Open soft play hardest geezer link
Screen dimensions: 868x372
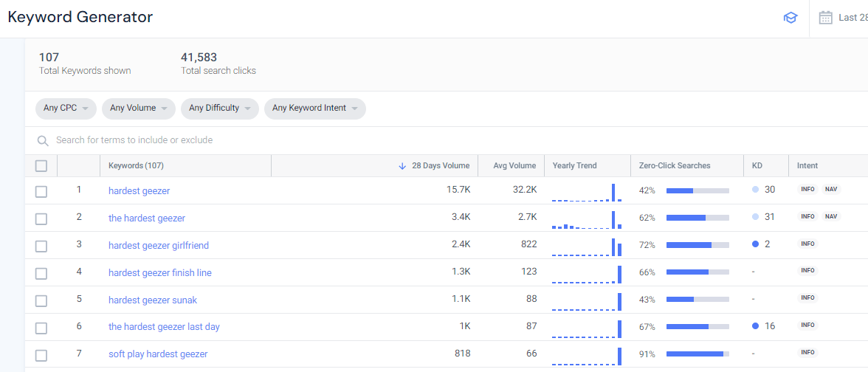tap(158, 354)
